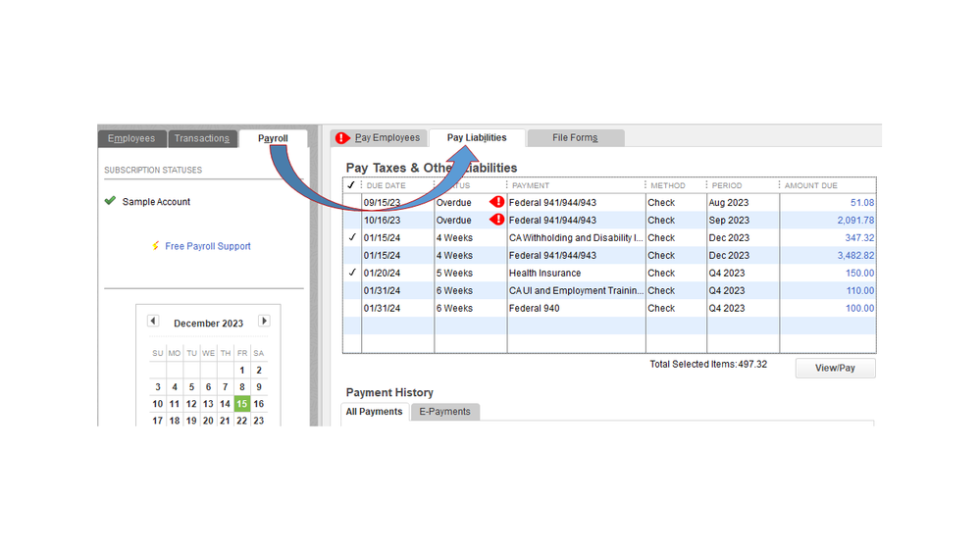Switch to the Transactions tab

click(202, 138)
